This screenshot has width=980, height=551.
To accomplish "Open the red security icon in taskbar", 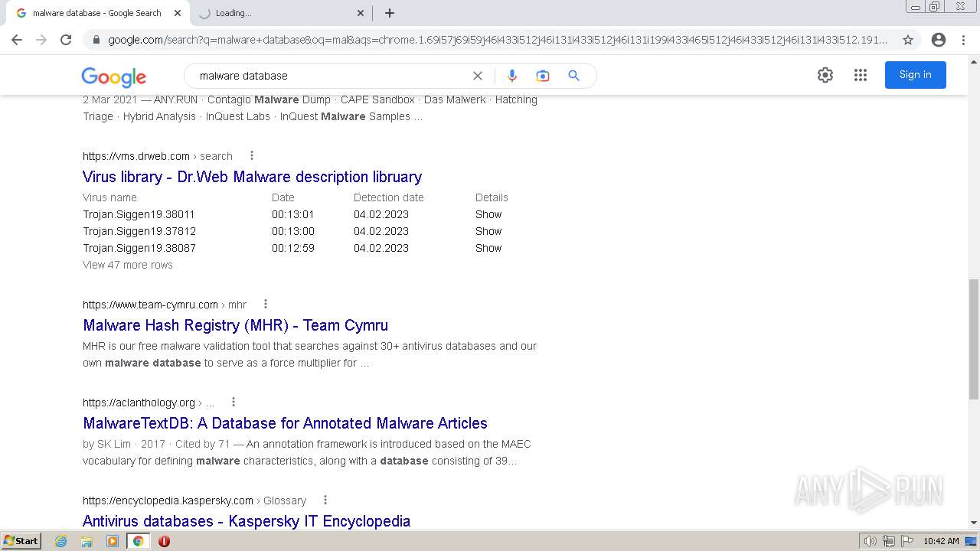I will [x=164, y=541].
